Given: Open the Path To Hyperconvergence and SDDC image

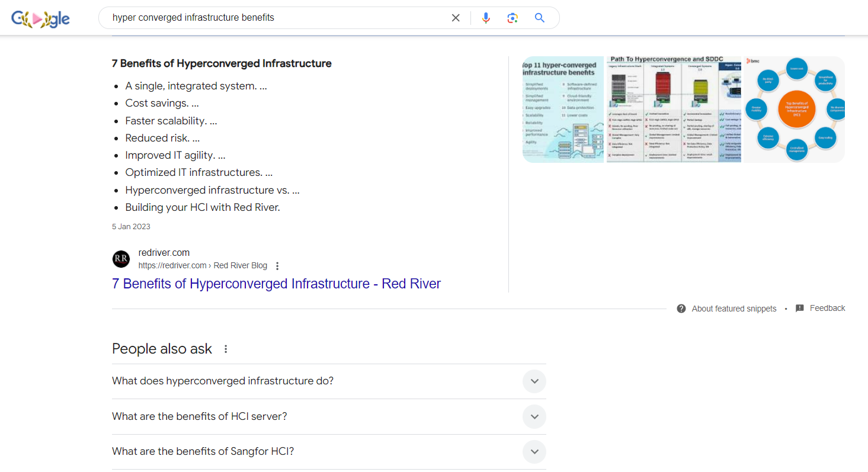Looking at the screenshot, I should click(674, 110).
